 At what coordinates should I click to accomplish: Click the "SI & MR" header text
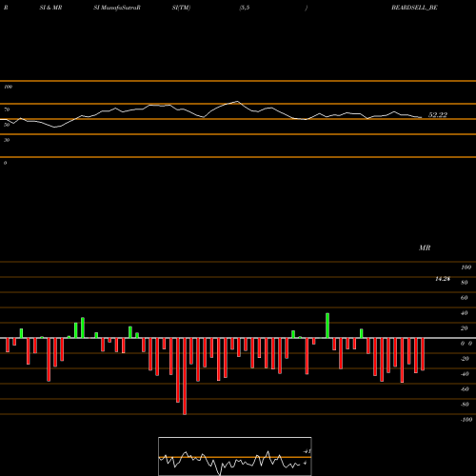click(50, 8)
